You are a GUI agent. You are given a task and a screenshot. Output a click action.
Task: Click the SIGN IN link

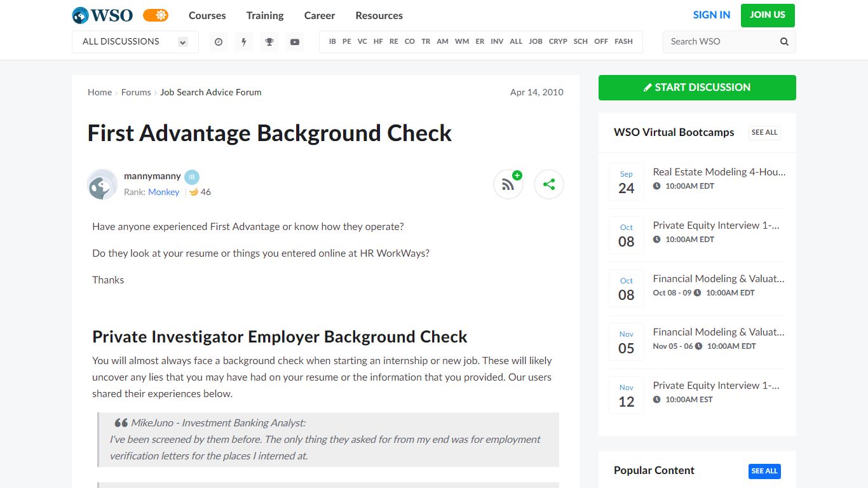pos(712,15)
